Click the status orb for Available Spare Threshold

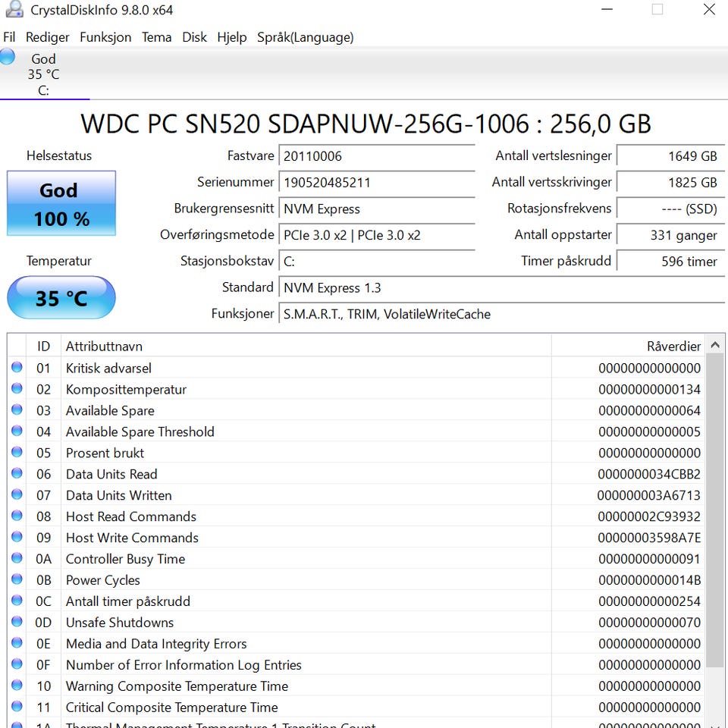pos(17,431)
